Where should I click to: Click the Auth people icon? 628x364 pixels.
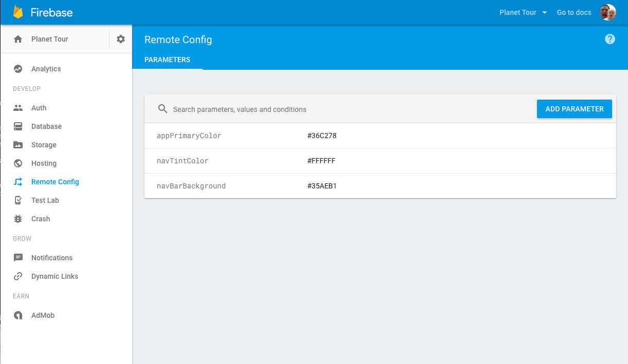coord(18,108)
